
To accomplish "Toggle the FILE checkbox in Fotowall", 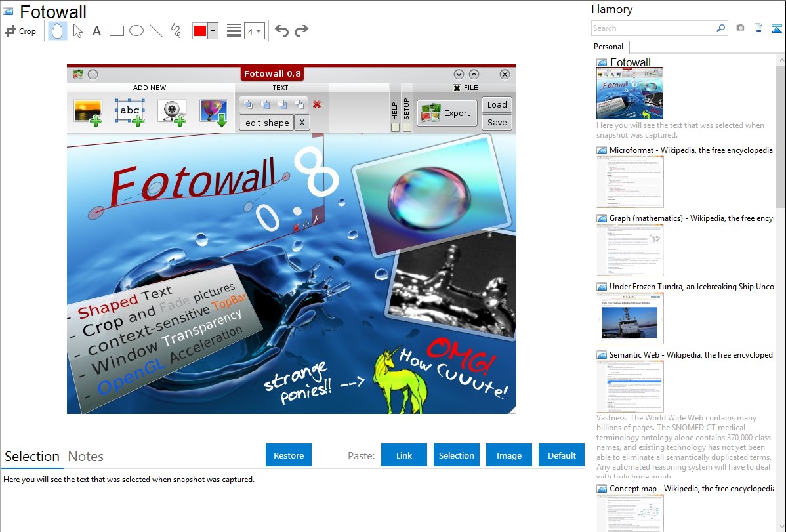I will 457,88.
